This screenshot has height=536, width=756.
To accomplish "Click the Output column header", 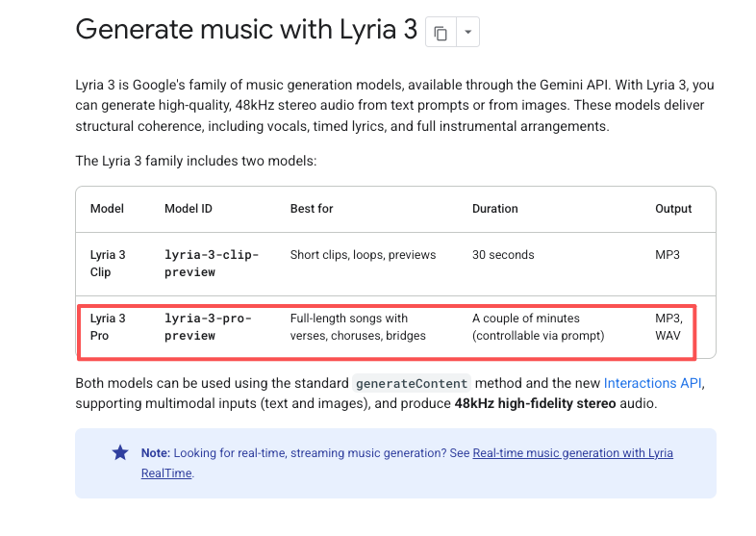I will point(673,209).
